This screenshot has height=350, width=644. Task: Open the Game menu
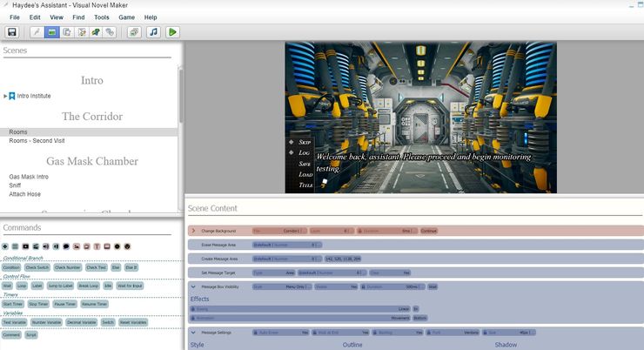(x=126, y=17)
